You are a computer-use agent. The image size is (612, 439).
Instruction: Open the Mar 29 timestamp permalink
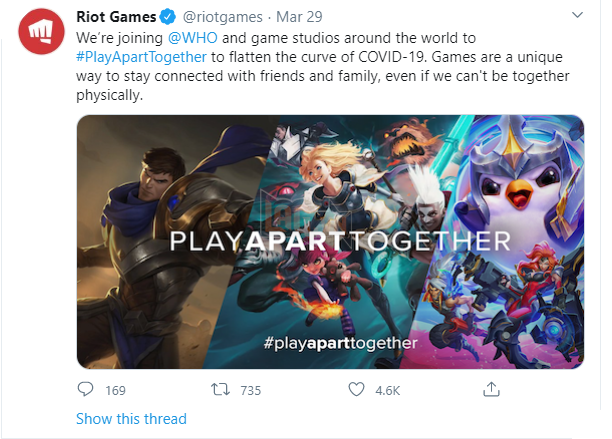300,17
